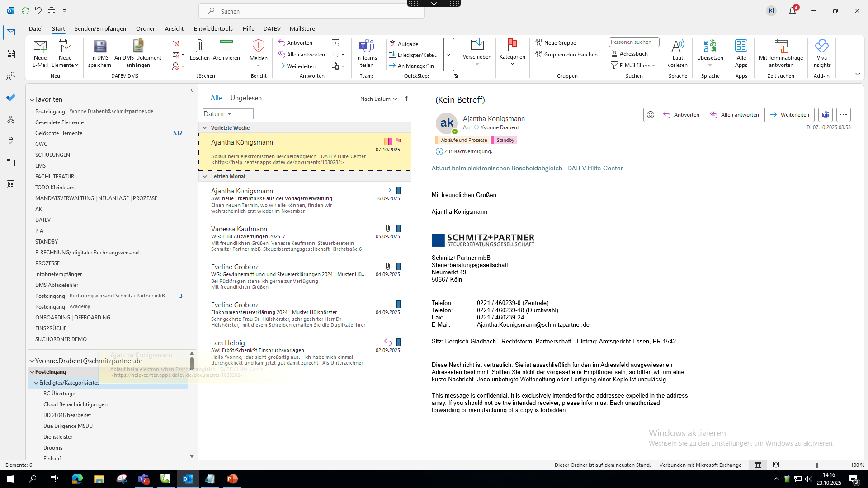Expand the QuickSteps gallery
Screen dimensions: 868x488
(x=449, y=54)
